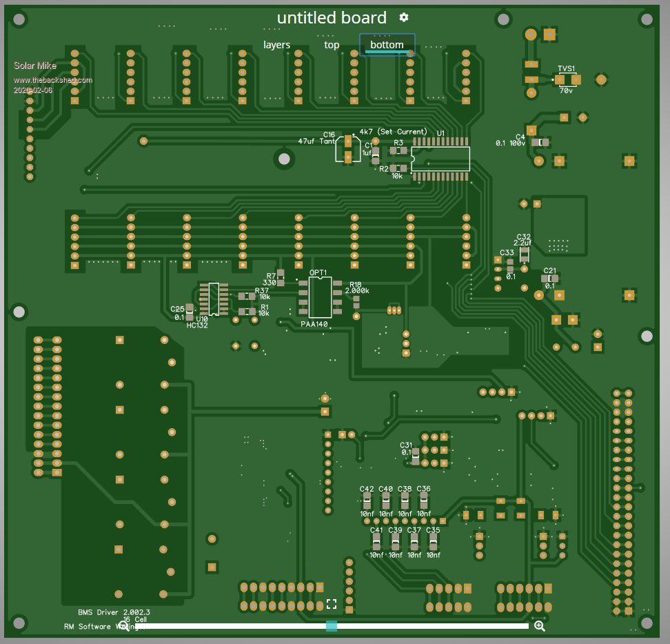Click the 'untitled board' title text
The width and height of the screenshot is (670, 644).
coord(332,17)
